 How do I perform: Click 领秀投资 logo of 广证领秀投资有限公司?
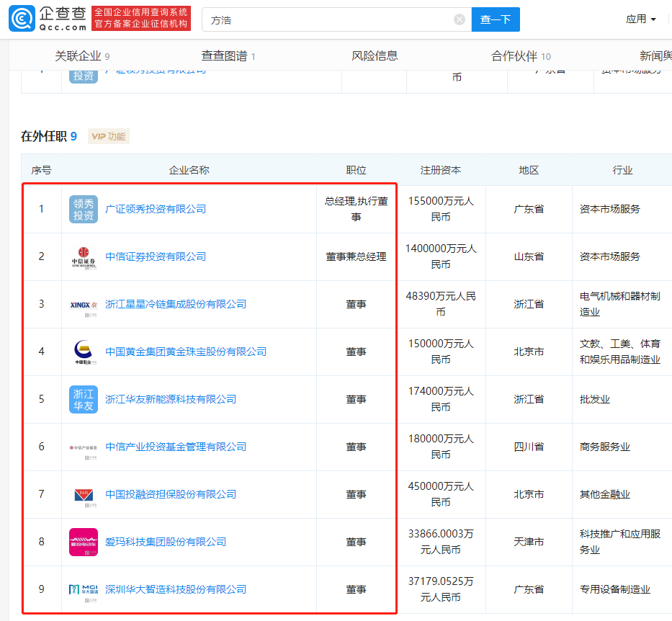click(x=84, y=209)
